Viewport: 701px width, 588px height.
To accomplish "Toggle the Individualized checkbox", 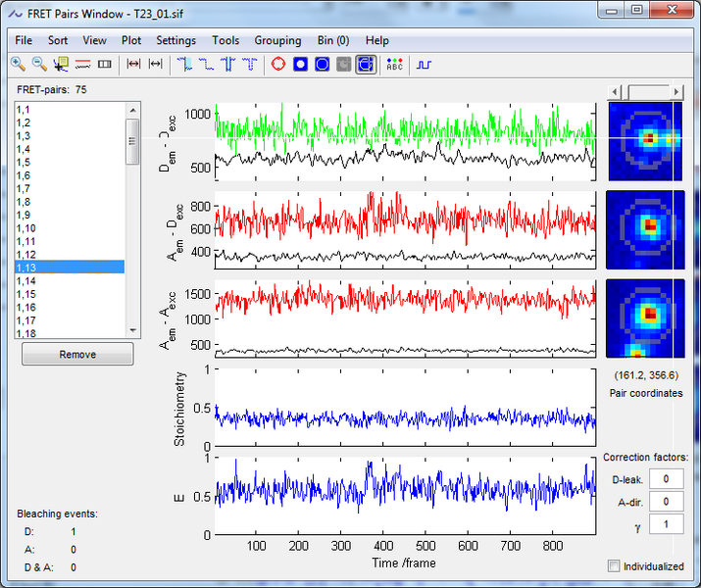I will pos(614,565).
